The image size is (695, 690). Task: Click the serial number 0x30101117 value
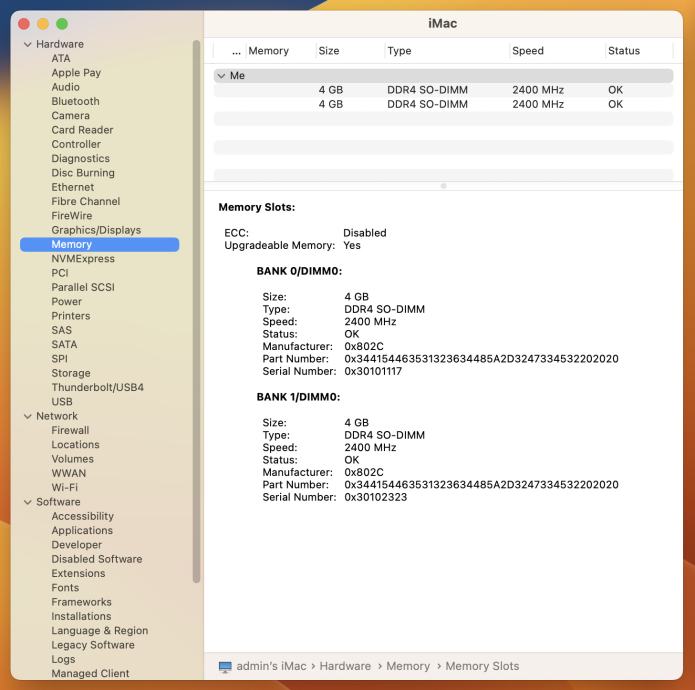[x=373, y=371]
